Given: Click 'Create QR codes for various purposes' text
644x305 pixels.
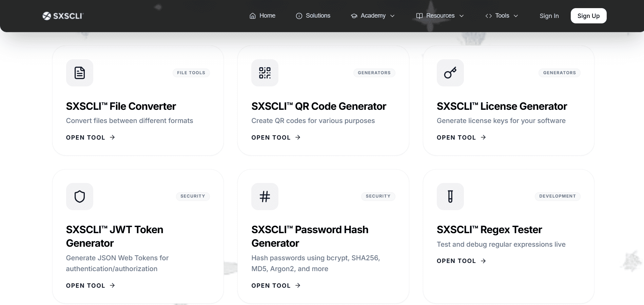Looking at the screenshot, I should 313,121.
